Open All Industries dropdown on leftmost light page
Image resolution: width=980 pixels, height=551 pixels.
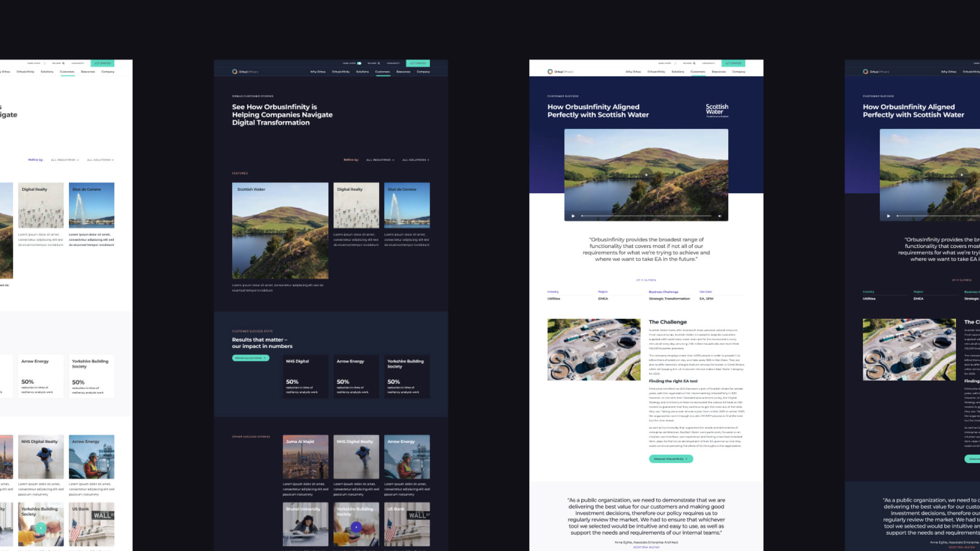click(65, 160)
